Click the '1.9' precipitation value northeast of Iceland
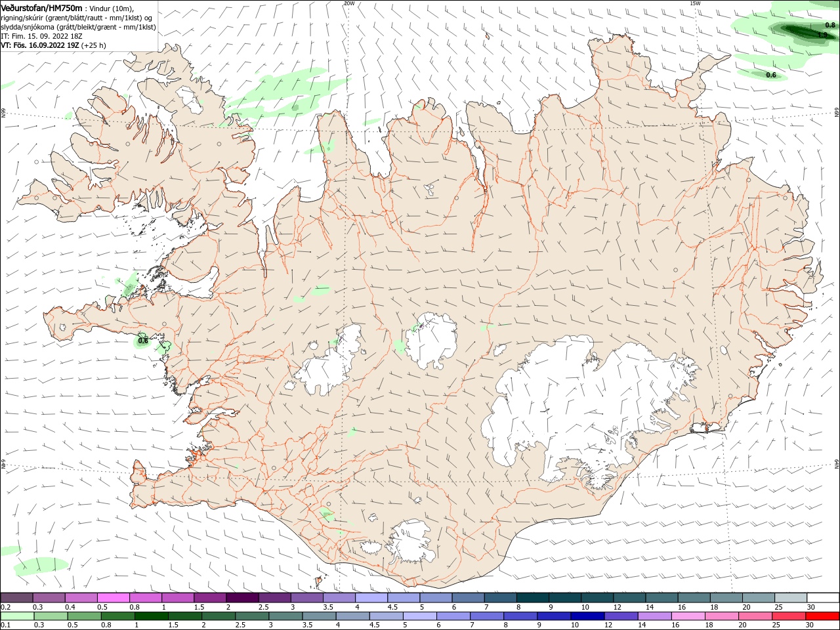 pos(822,35)
